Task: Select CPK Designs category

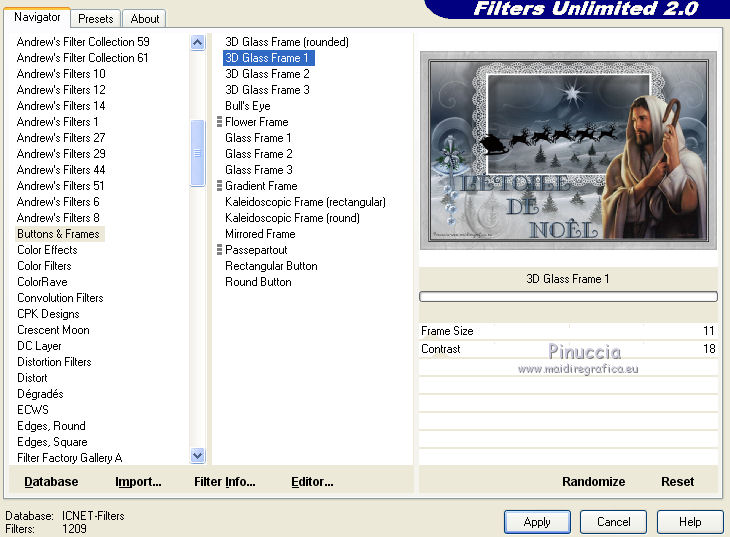Action: click(48, 314)
